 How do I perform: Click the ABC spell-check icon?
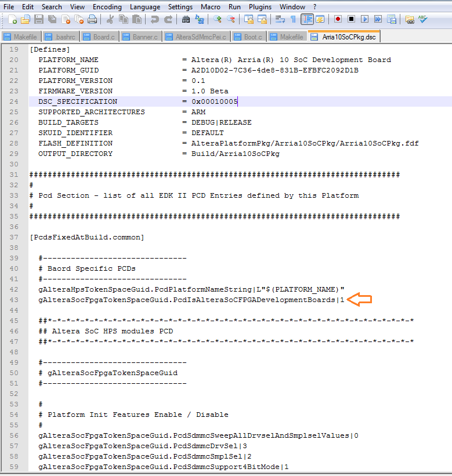(x=423, y=20)
